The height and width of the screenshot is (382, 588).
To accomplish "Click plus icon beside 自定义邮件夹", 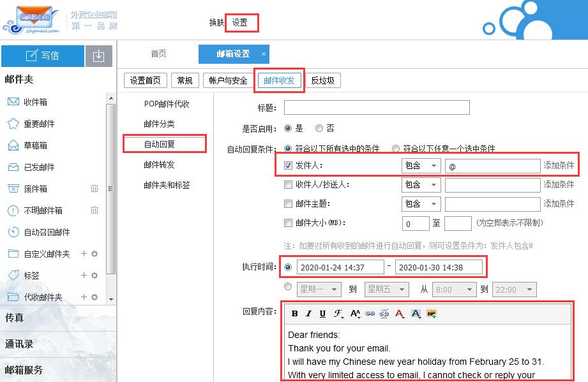I will coord(84,254).
